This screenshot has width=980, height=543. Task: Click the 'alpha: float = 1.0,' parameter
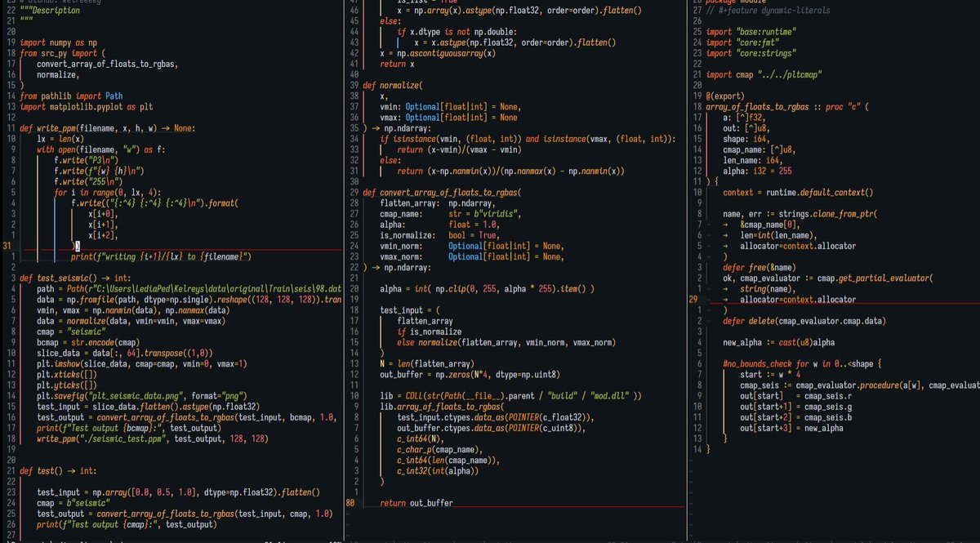[x=439, y=225]
